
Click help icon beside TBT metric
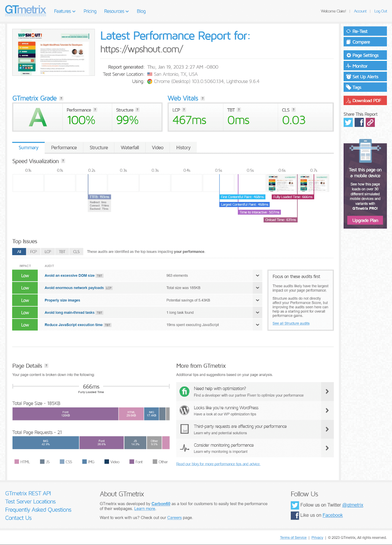click(x=239, y=110)
